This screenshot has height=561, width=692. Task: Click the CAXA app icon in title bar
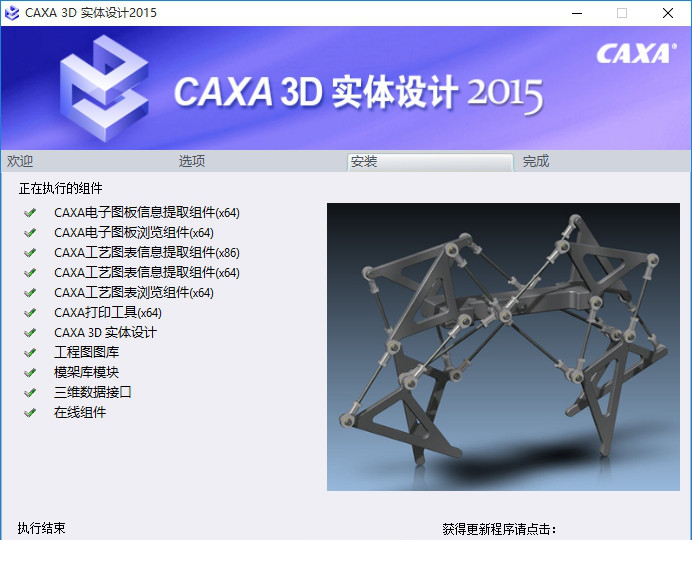tap(11, 13)
